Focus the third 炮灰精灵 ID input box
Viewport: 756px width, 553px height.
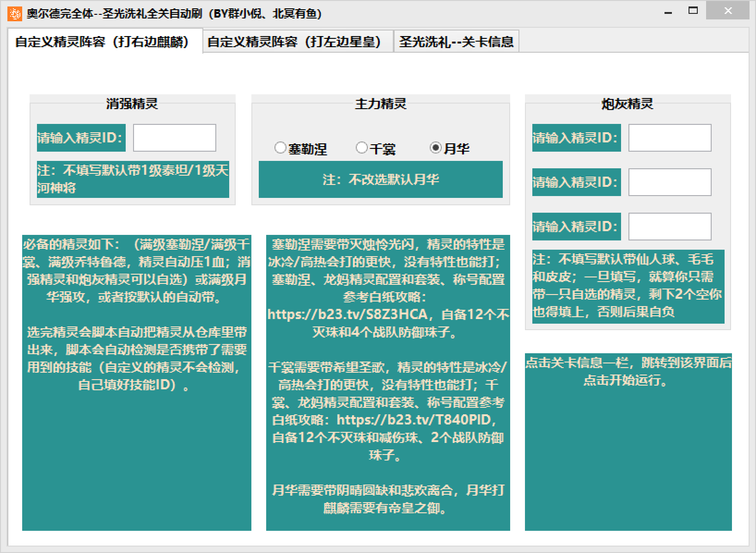[670, 227]
